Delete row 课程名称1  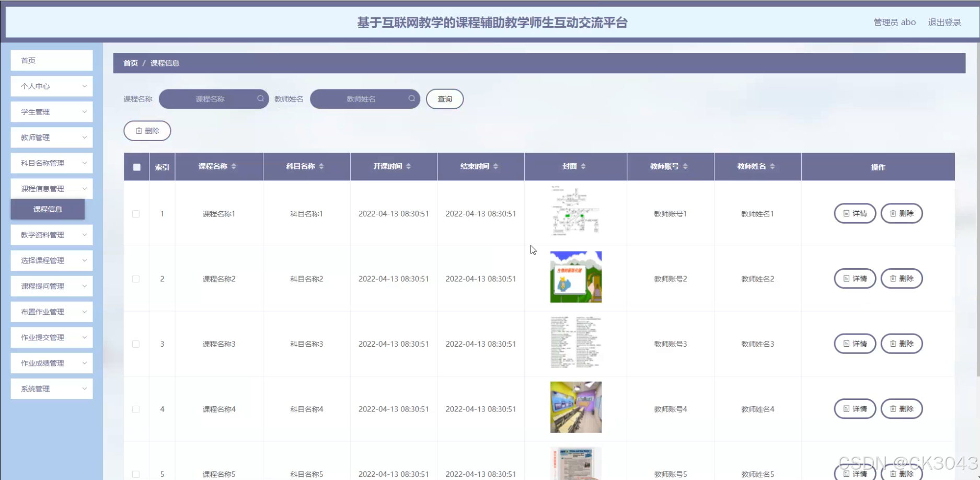click(902, 213)
